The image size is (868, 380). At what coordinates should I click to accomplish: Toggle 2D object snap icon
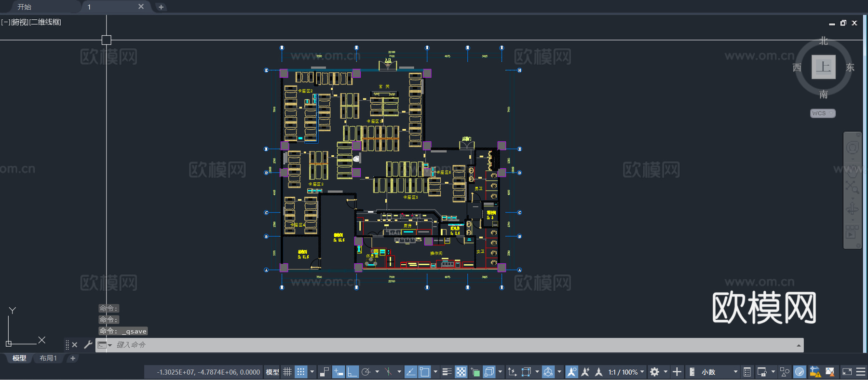(424, 372)
